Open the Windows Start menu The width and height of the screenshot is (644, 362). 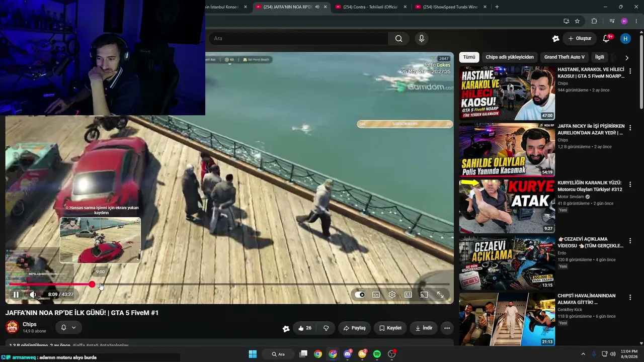(253, 354)
